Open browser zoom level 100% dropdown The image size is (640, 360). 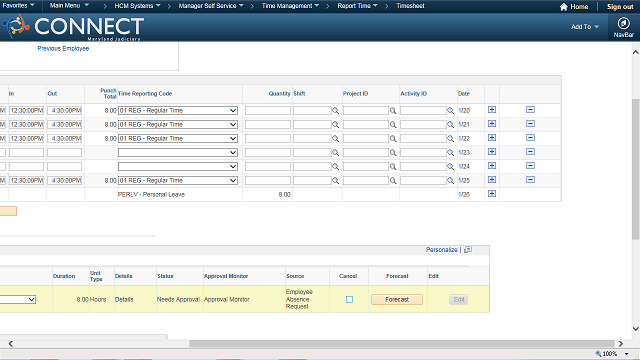[x=626, y=354]
